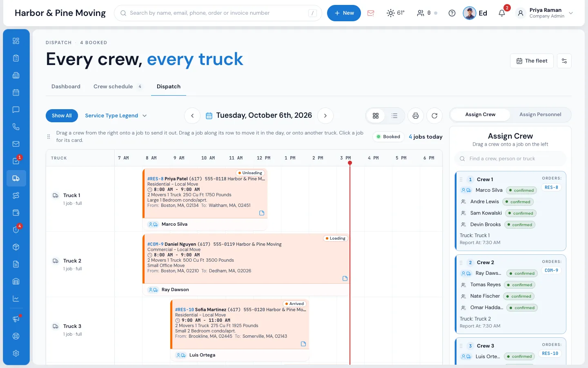This screenshot has height=368, width=588.
Task: Open the box inventory icon in sidebar
Action: pyautogui.click(x=16, y=247)
